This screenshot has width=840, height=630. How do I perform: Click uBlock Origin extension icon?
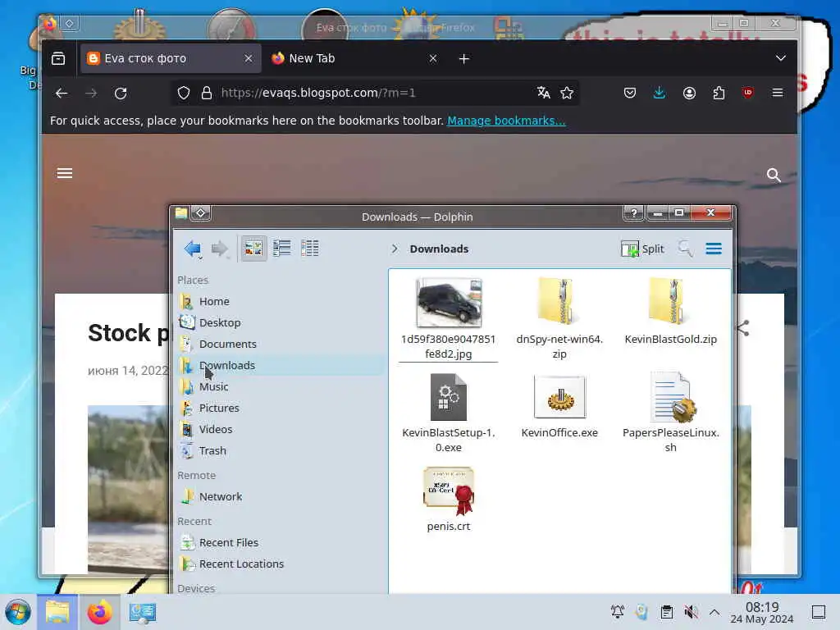(x=748, y=93)
